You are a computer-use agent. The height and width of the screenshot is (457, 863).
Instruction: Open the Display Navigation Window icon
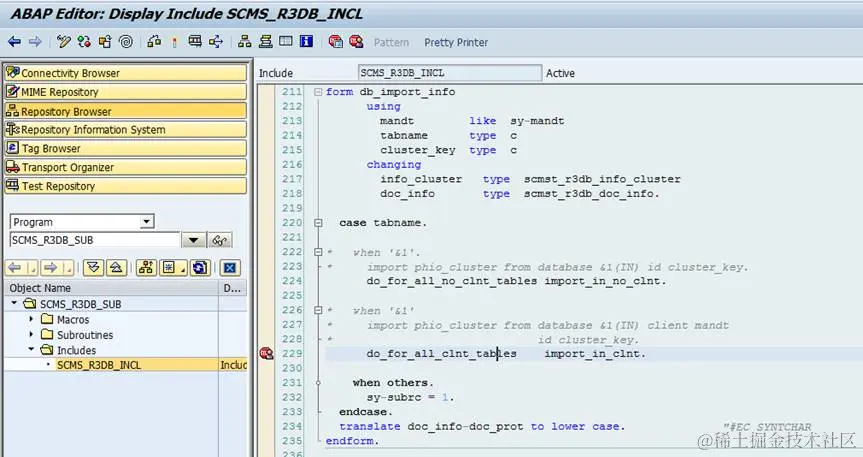coord(265,42)
